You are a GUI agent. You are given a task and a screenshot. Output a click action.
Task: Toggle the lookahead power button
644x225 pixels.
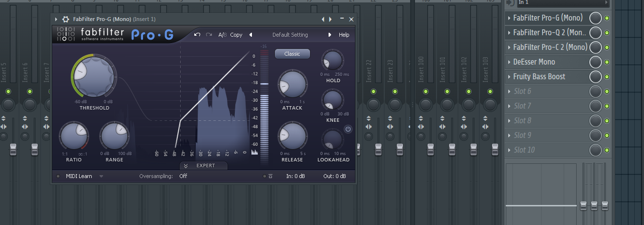point(348,129)
